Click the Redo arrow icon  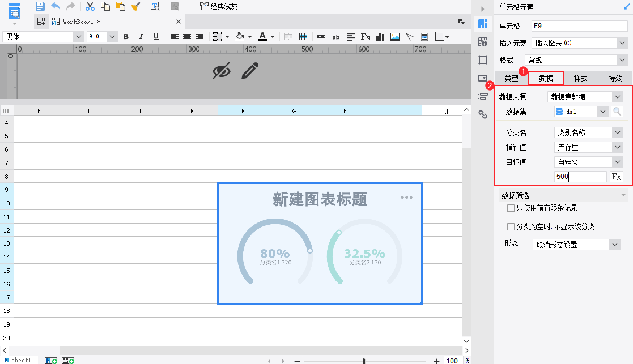71,6
